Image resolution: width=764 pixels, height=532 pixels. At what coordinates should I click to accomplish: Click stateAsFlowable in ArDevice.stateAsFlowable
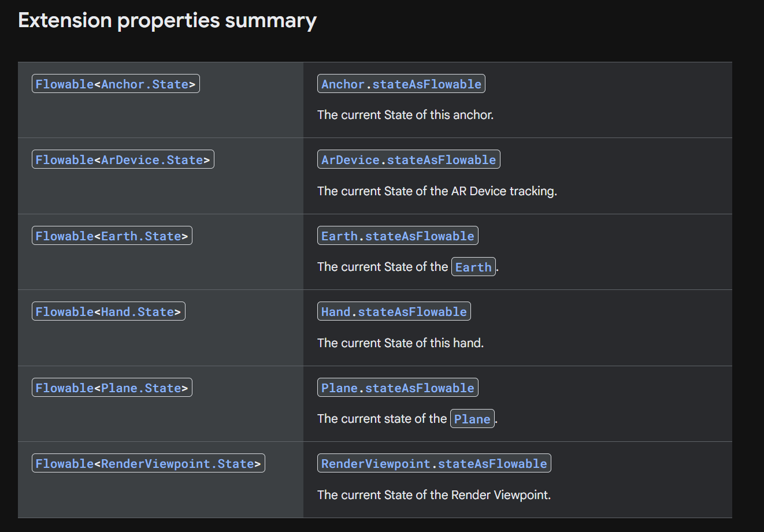(x=442, y=160)
